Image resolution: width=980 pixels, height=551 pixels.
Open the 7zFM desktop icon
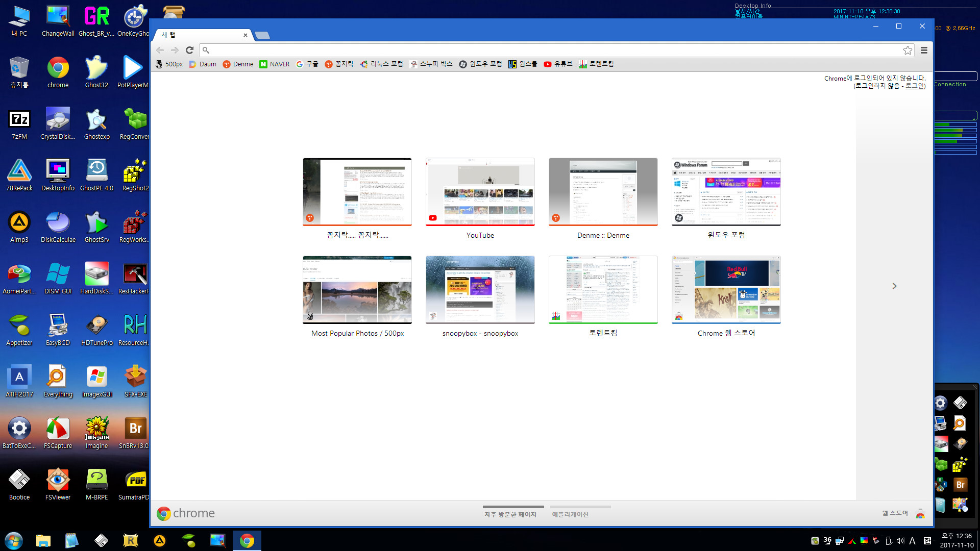[x=19, y=124]
